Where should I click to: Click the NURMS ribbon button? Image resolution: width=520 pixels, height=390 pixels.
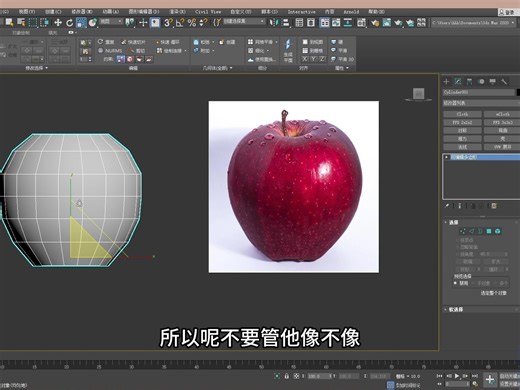tap(110, 51)
